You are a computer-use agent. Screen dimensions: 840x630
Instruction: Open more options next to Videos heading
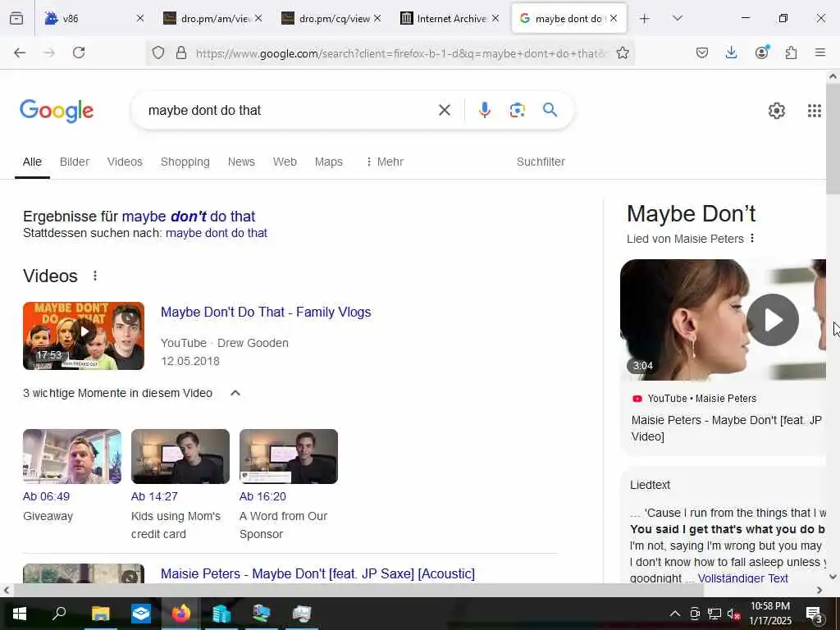[95, 276]
